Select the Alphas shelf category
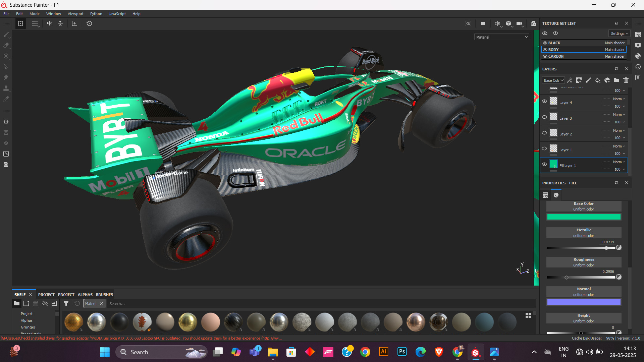644x362 pixels. (x=26, y=320)
